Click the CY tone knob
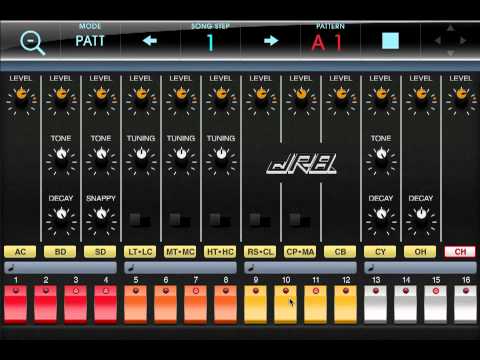 (x=381, y=160)
